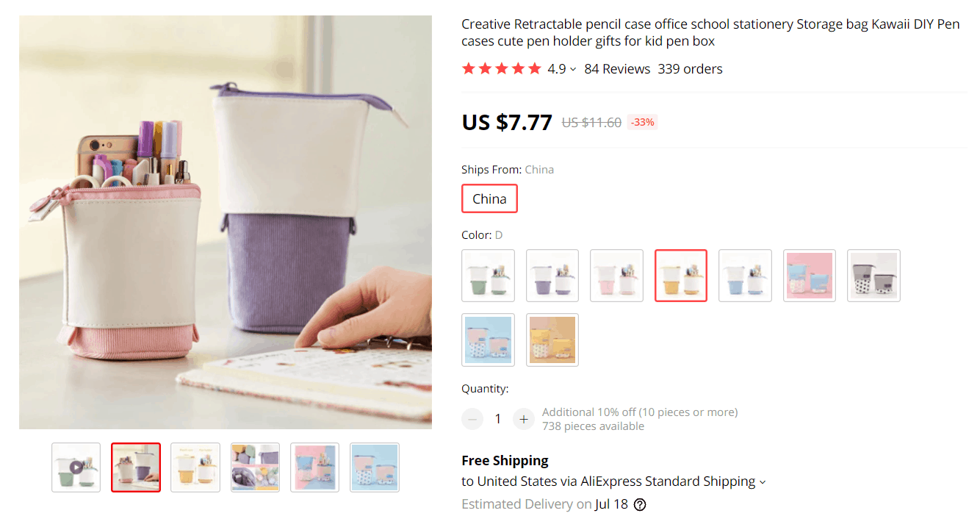Image resolution: width=980 pixels, height=527 pixels.
Task: Select the green pencil case color variant
Action: (488, 275)
